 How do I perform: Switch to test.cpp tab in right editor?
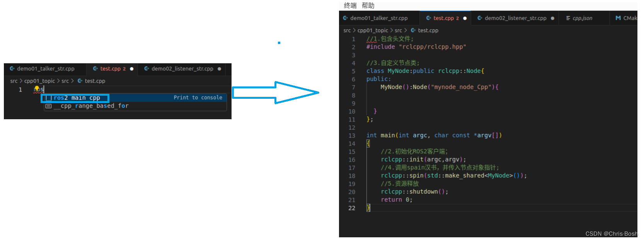446,18
